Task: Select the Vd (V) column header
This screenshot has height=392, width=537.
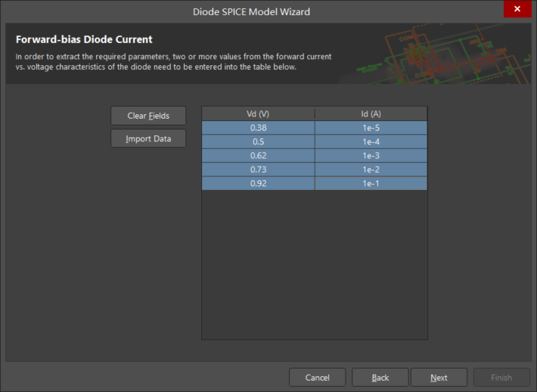Action: (258, 114)
